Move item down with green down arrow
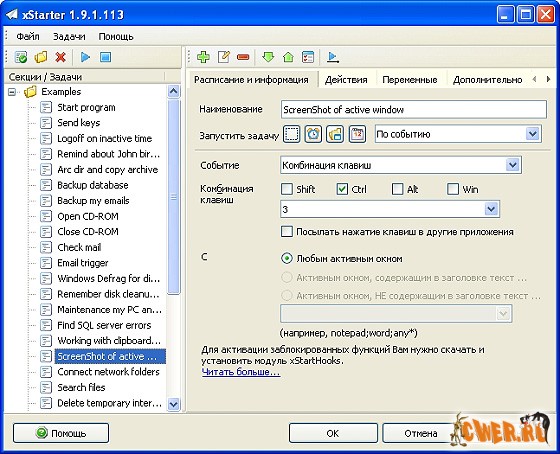 (x=268, y=57)
